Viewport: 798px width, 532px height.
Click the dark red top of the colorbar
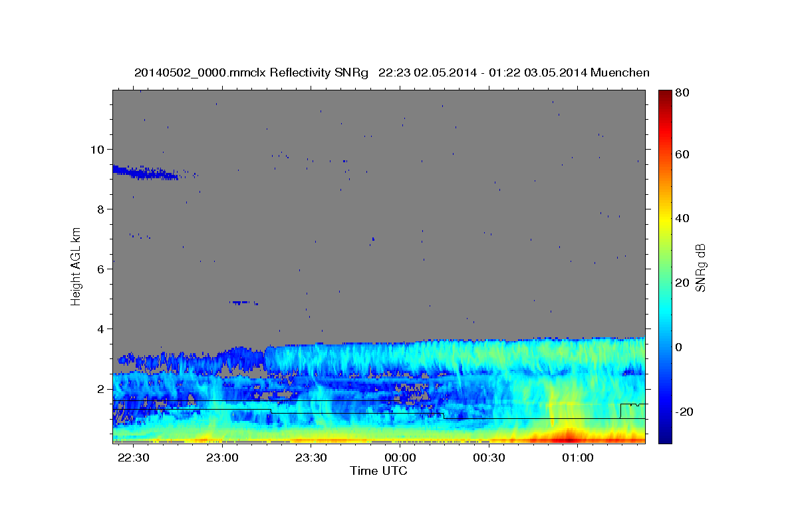pyautogui.click(x=665, y=96)
